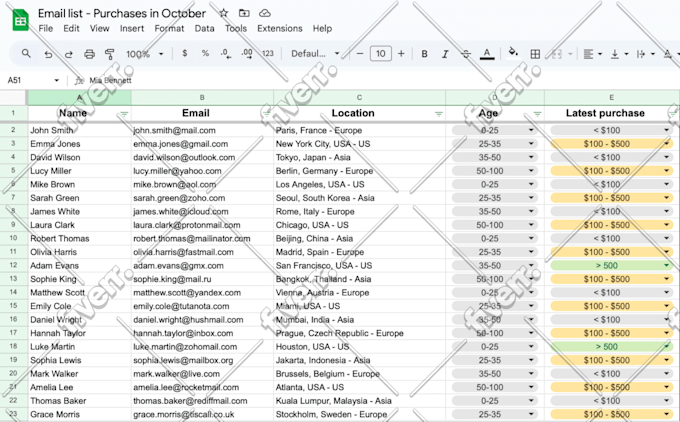Select cell Tokyo, Japan - Asia
The width and height of the screenshot is (680, 422).
tap(359, 157)
